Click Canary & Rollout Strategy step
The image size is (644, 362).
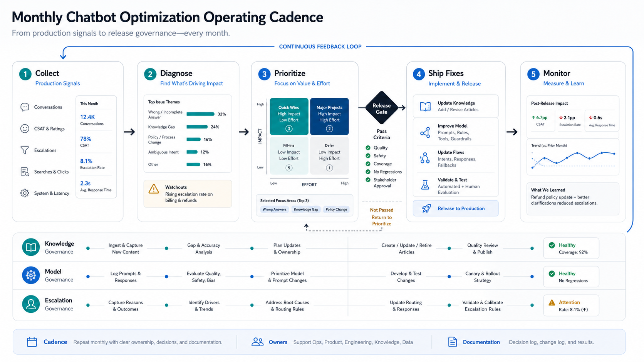coord(483,277)
